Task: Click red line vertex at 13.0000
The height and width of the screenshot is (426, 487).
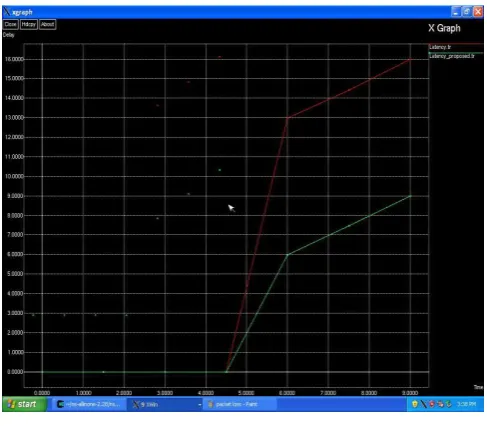Action: click(x=288, y=118)
